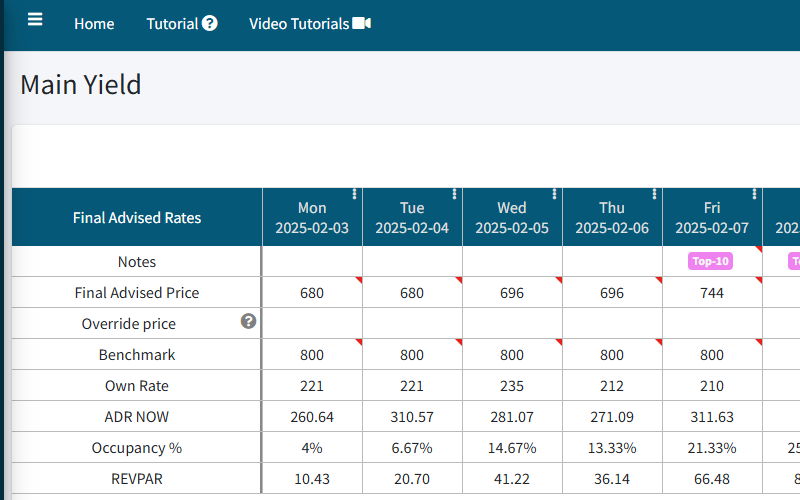Open the Tutorial menu item

[x=172, y=23]
